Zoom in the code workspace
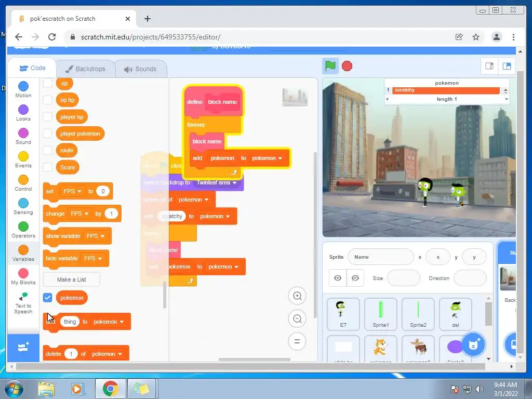The width and height of the screenshot is (532, 399). [297, 296]
